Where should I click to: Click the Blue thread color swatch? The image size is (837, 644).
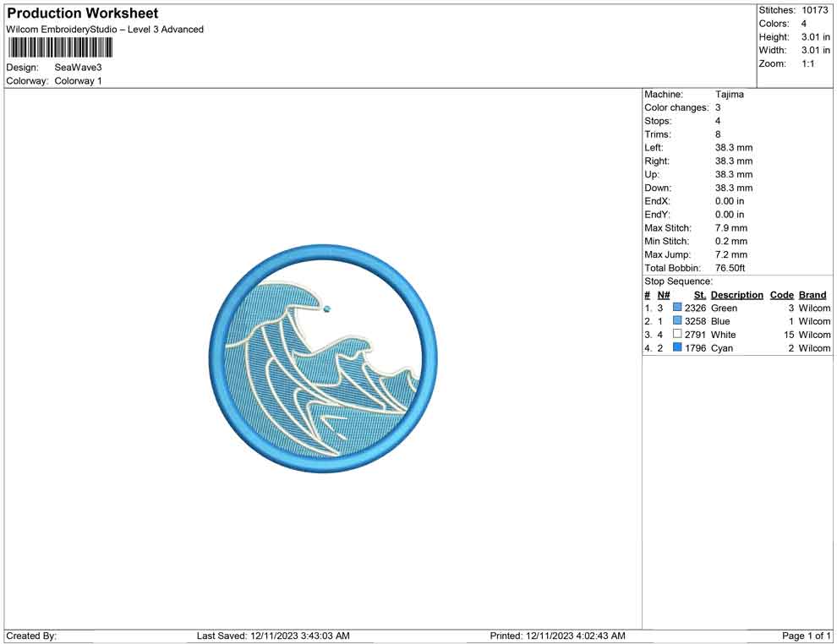pos(677,322)
